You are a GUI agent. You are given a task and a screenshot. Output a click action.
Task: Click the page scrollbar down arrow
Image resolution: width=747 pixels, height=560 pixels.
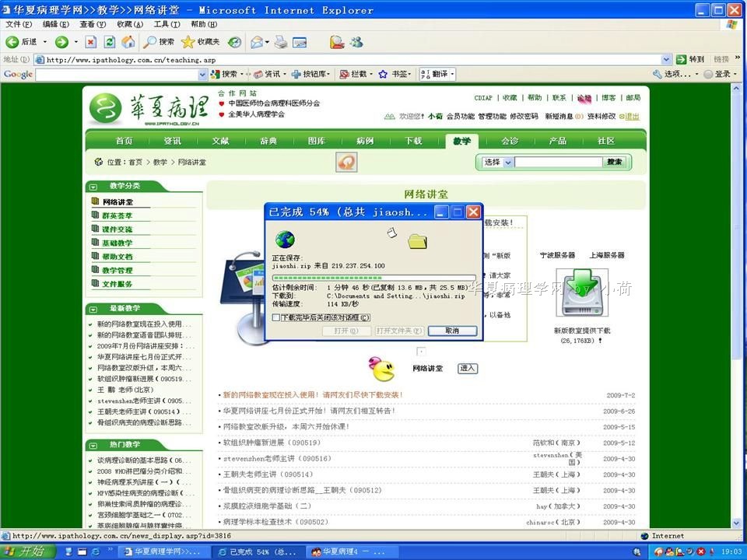(x=736, y=523)
